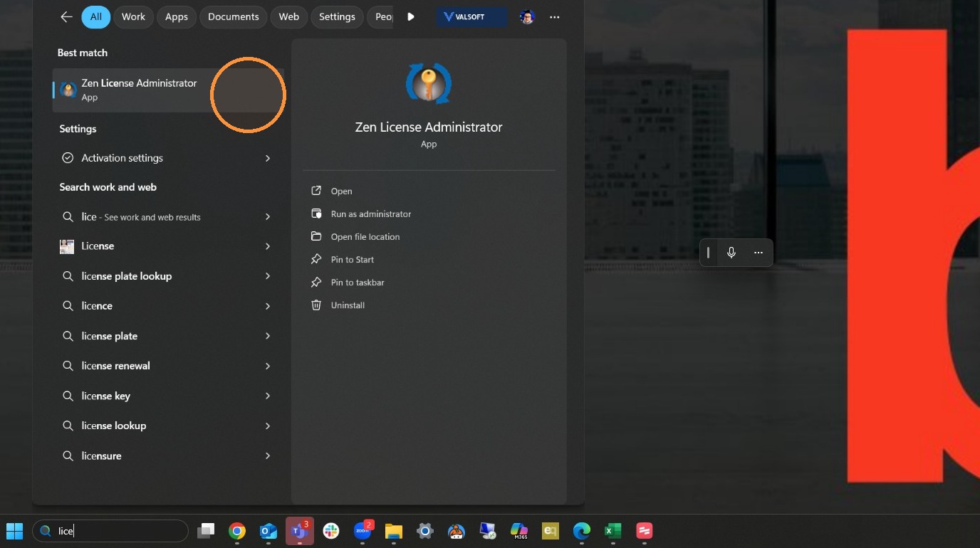The width and height of the screenshot is (980, 548).
Task: Expand the 'lice - See work and web results' chevron
Action: click(x=268, y=217)
